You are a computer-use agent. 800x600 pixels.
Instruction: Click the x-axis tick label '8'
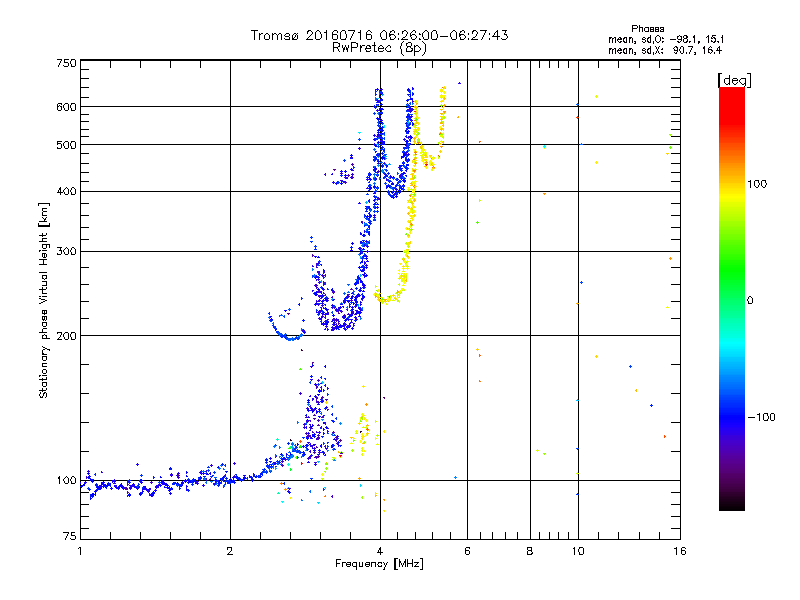point(530,551)
